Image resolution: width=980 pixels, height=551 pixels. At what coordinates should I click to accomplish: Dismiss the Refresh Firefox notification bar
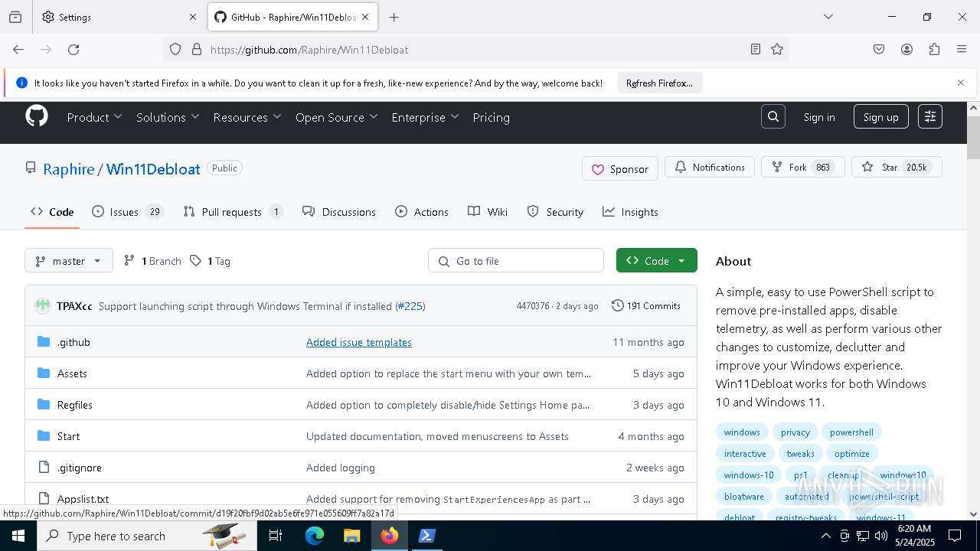click(x=961, y=83)
